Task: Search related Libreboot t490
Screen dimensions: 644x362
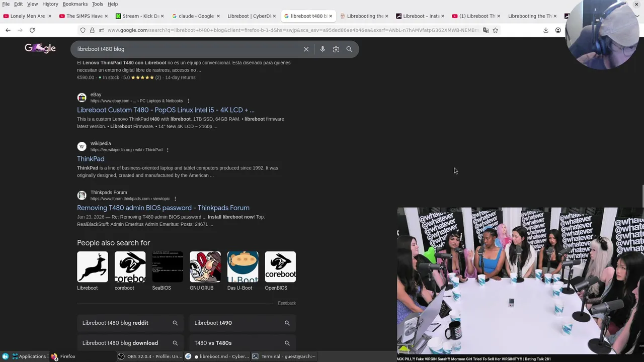Action: point(243,323)
